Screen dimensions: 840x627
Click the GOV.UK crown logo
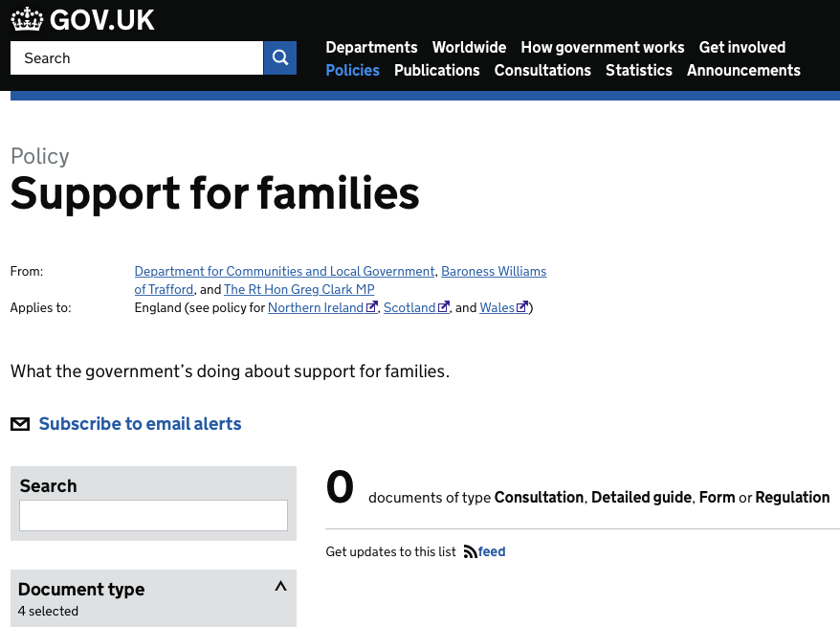tap(27, 19)
